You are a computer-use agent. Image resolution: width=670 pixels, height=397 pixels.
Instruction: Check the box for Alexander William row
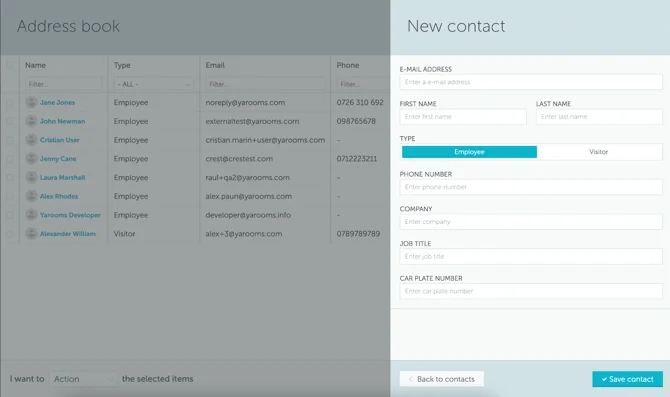[10, 234]
